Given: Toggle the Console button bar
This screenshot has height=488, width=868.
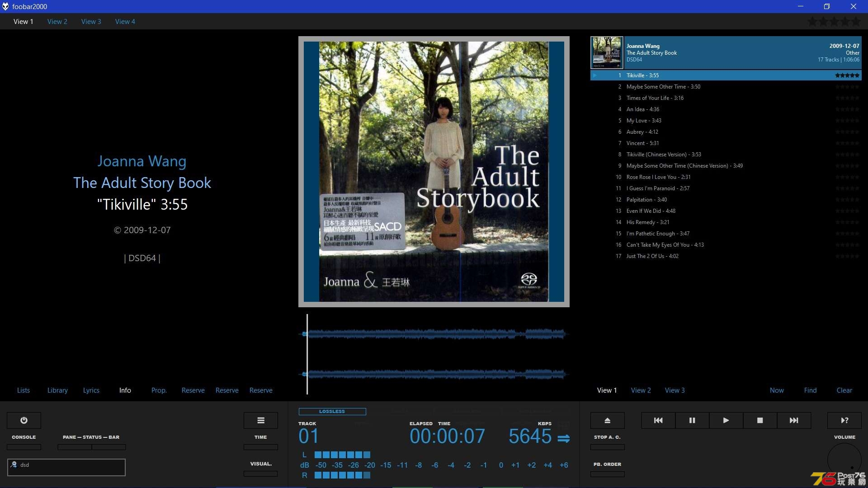Looking at the screenshot, I should click(24, 447).
